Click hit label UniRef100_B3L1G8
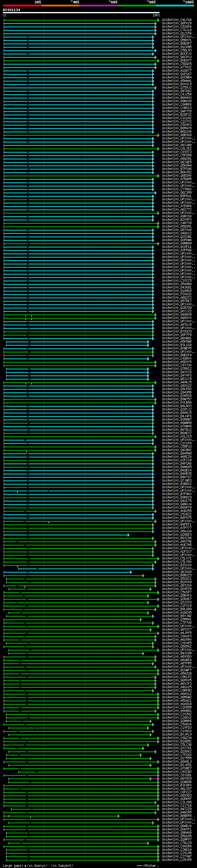This screenshot has height=868, width=197. (177, 345)
